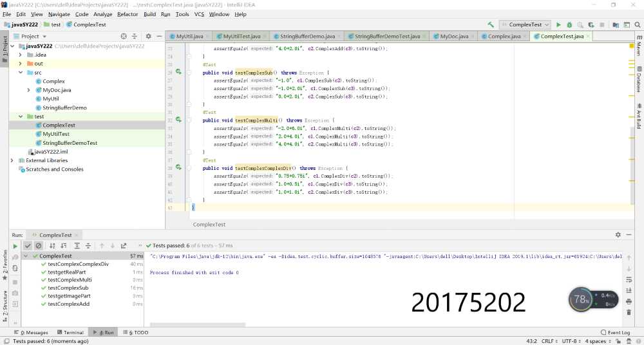Open the 0: Messages tool window
Image resolution: width=644 pixels, height=345 pixels.
click(31, 332)
